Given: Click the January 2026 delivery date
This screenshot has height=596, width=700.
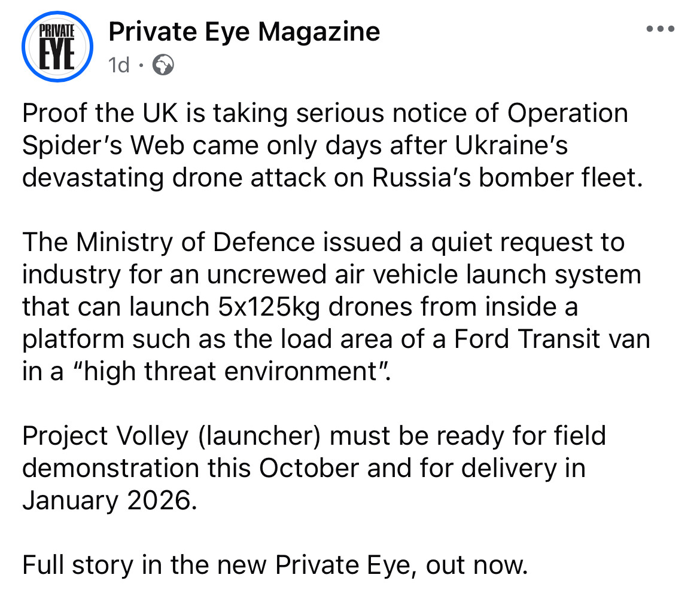Looking at the screenshot, I should [x=109, y=500].
